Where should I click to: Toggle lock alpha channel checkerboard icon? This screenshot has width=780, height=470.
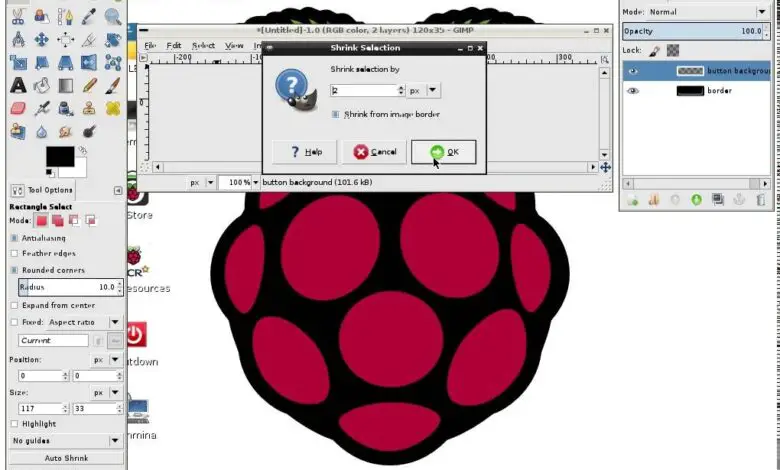tap(673, 50)
